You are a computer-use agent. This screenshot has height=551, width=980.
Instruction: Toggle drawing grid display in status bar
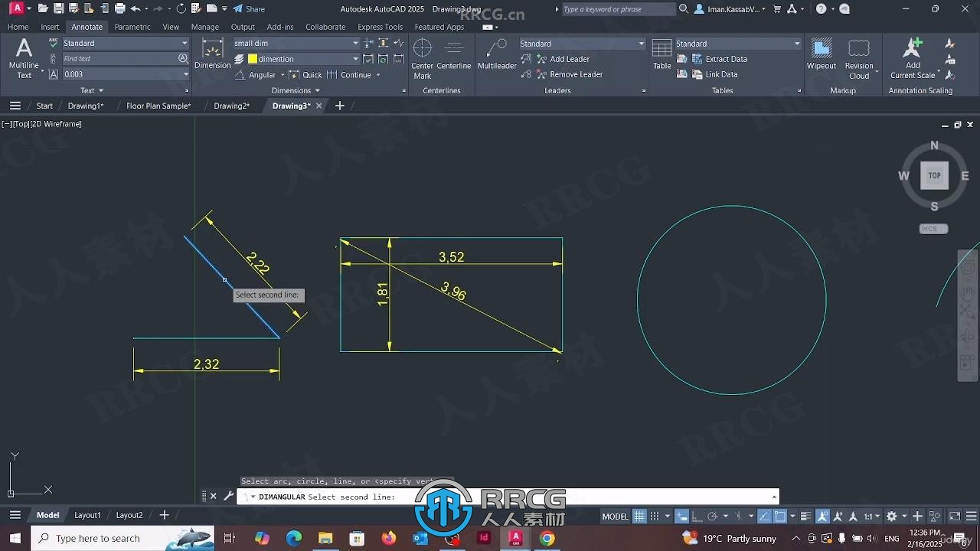[x=639, y=516]
